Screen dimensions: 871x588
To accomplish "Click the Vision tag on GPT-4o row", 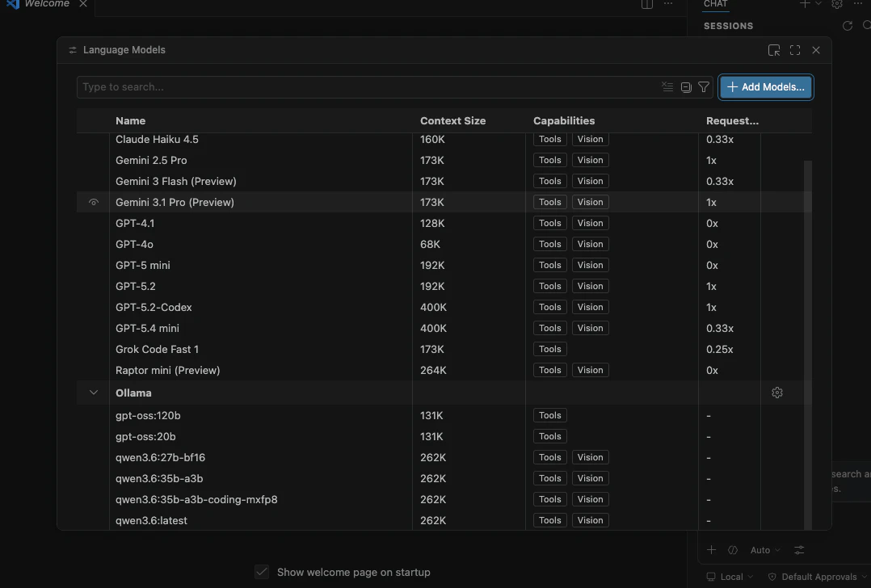I will [x=590, y=244].
